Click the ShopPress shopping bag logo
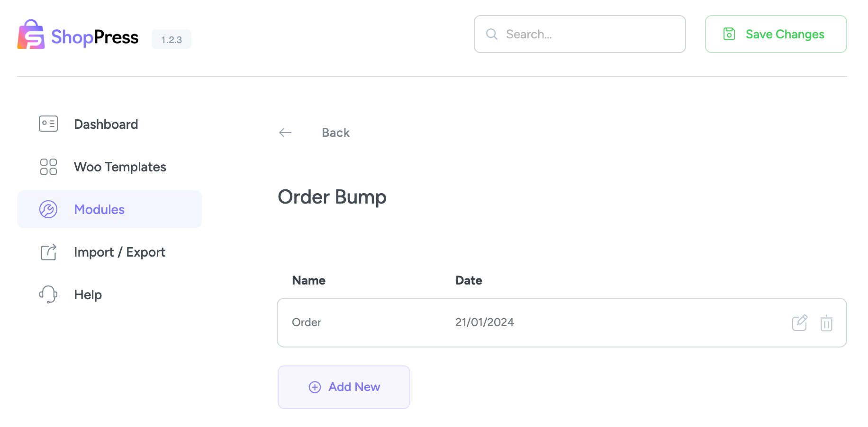This screenshot has width=868, height=427. 31,35
